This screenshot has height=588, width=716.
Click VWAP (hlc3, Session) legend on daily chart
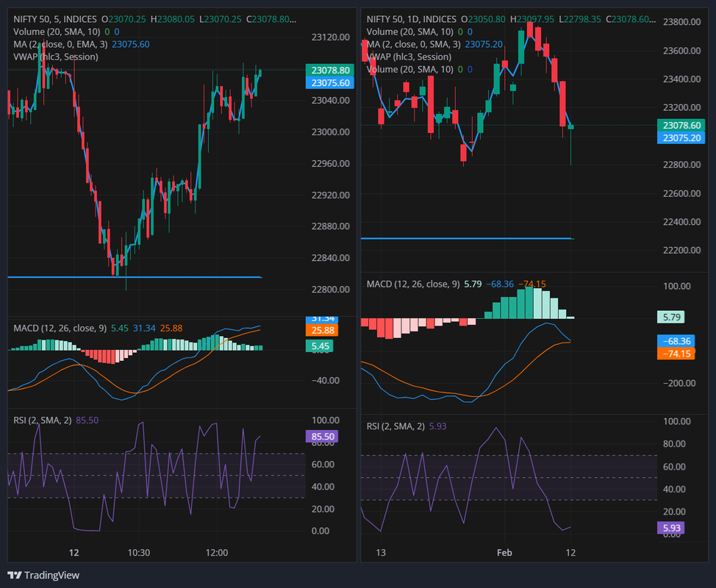pyautogui.click(x=409, y=57)
